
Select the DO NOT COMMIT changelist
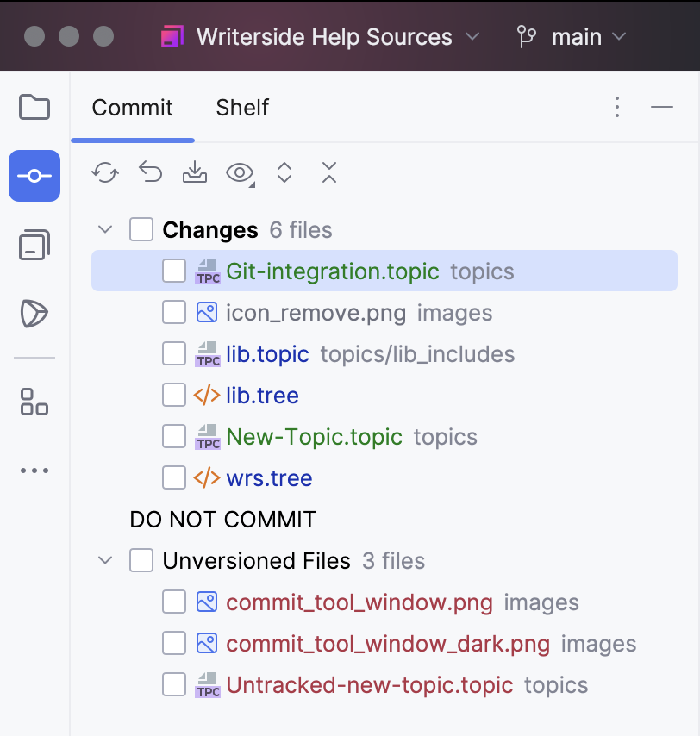tap(222, 519)
